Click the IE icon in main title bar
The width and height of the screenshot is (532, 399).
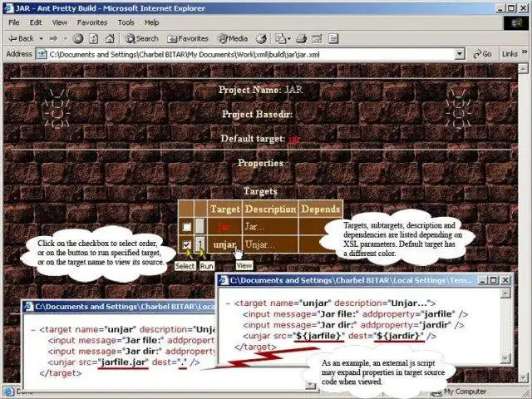8,7
